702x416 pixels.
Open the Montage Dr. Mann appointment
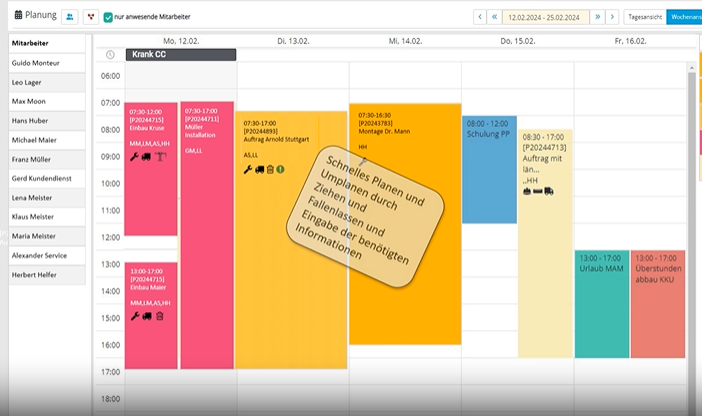pyautogui.click(x=405, y=224)
